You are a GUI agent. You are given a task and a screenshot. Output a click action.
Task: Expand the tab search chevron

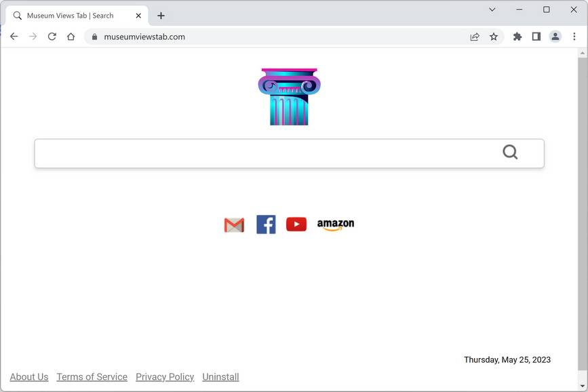pyautogui.click(x=492, y=9)
